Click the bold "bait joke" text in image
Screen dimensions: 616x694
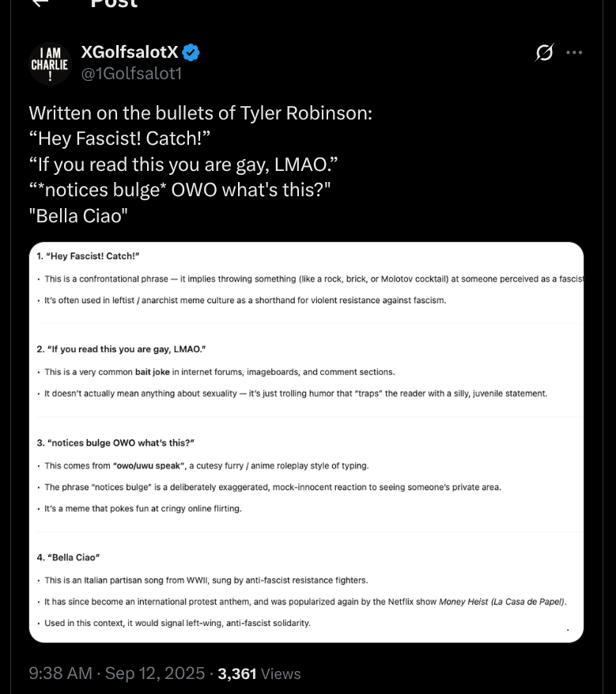(152, 372)
